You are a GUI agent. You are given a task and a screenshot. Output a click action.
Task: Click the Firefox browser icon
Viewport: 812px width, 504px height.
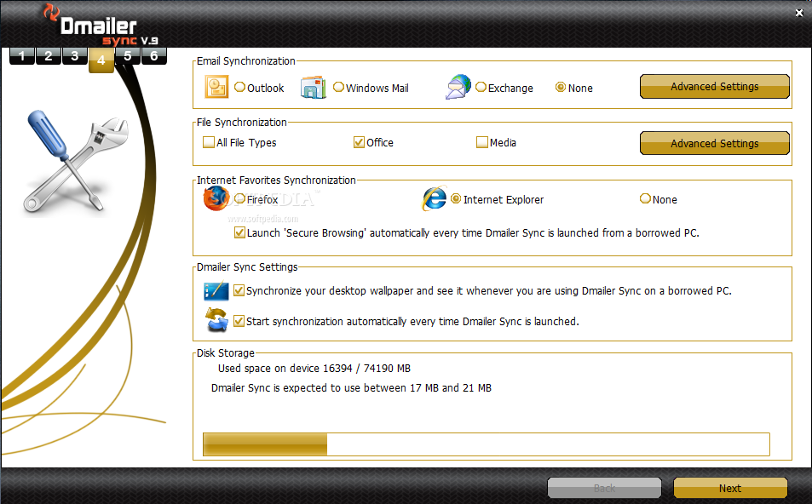[x=216, y=198]
